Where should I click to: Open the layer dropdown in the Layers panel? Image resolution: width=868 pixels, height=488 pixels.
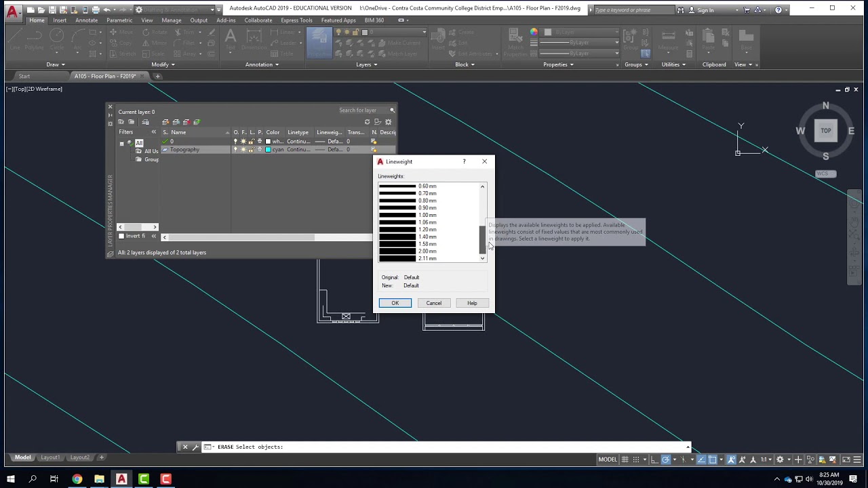pyautogui.click(x=425, y=32)
